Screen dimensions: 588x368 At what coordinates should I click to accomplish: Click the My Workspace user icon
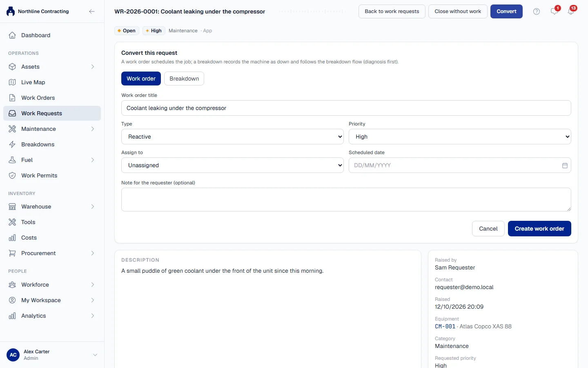(12, 300)
